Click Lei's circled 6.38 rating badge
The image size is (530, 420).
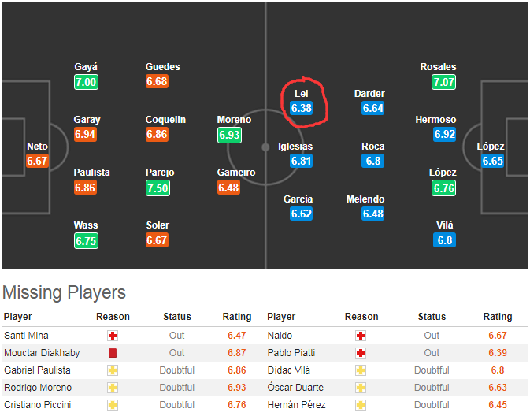[x=301, y=108]
